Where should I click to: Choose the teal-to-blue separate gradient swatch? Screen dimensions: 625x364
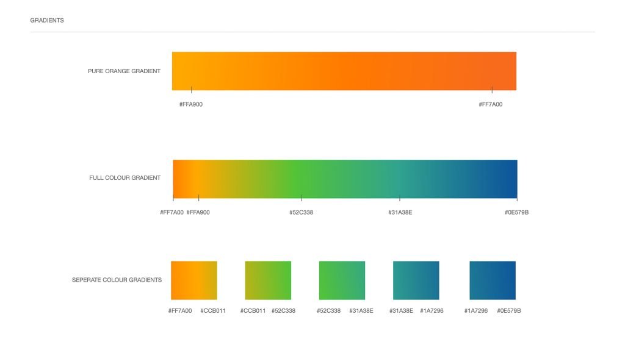[x=416, y=280]
